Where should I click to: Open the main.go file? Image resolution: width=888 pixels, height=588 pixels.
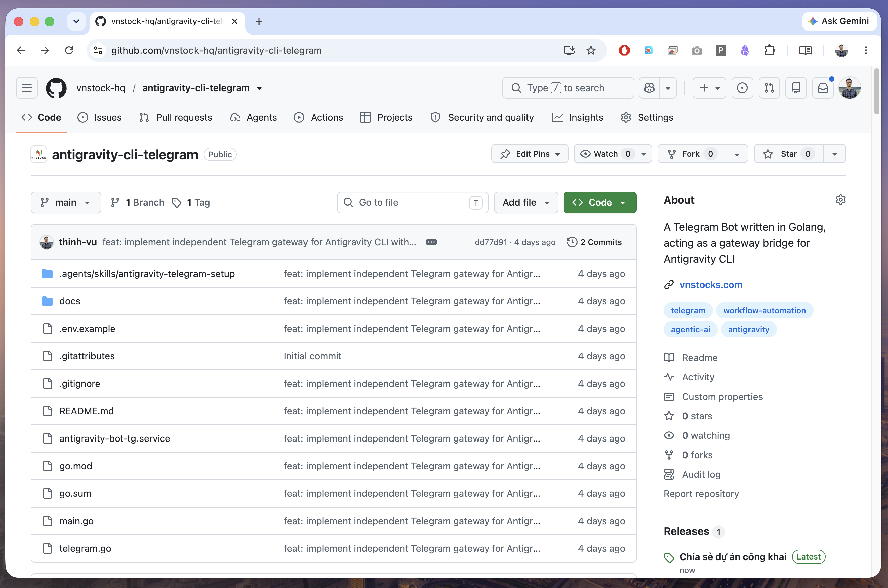[x=76, y=521]
